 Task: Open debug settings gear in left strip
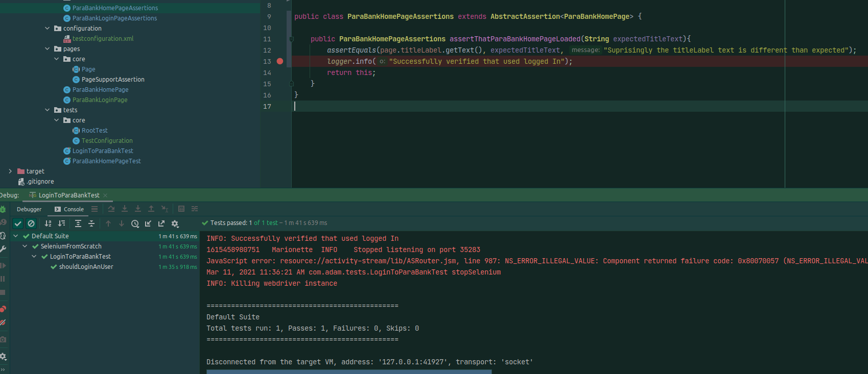[3, 356]
